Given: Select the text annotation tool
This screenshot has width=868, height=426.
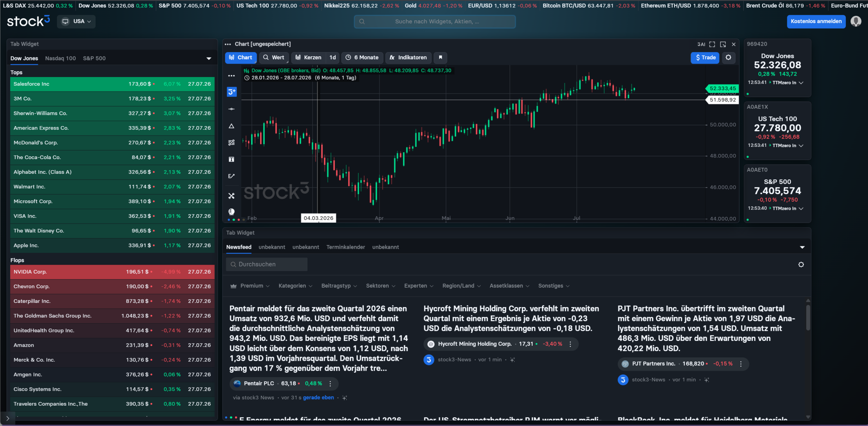Looking at the screenshot, I should (x=232, y=159).
